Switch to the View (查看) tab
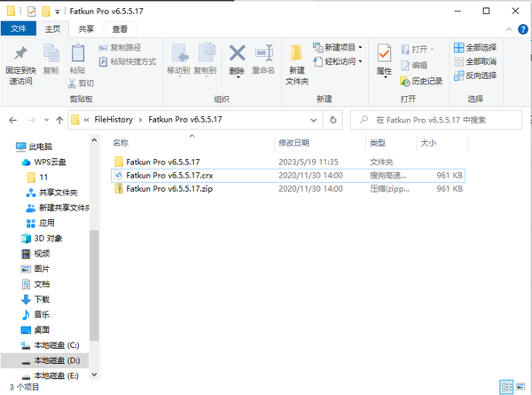532x395 pixels. tap(120, 29)
